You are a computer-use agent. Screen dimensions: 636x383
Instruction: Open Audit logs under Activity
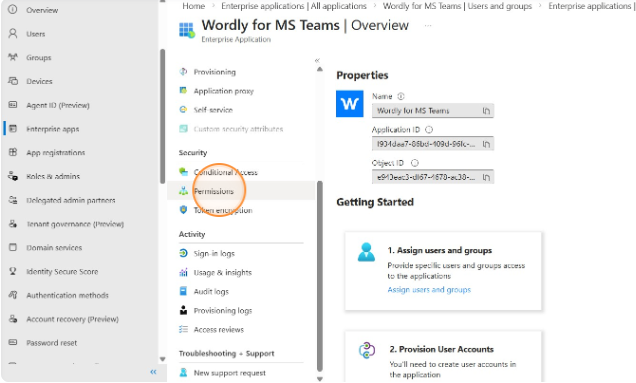(x=211, y=291)
